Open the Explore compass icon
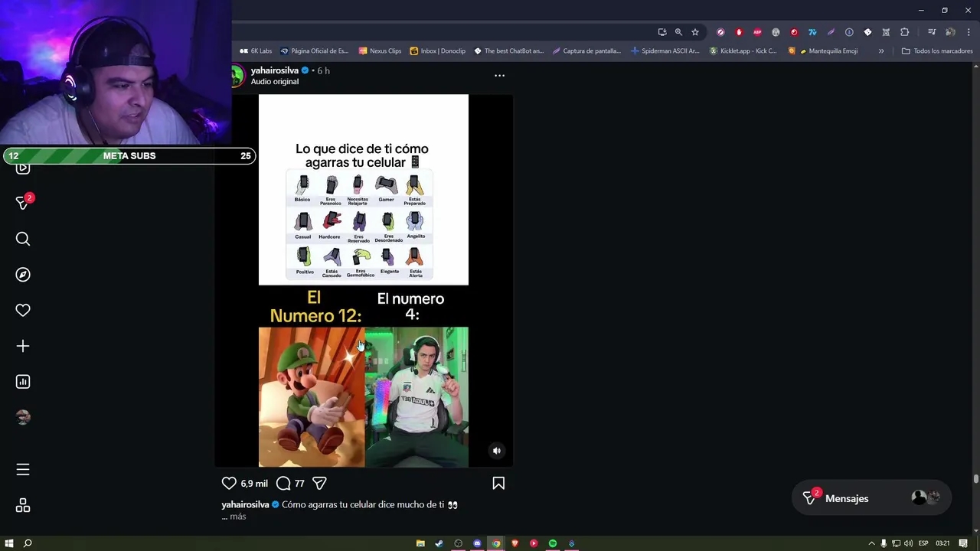 coord(23,275)
